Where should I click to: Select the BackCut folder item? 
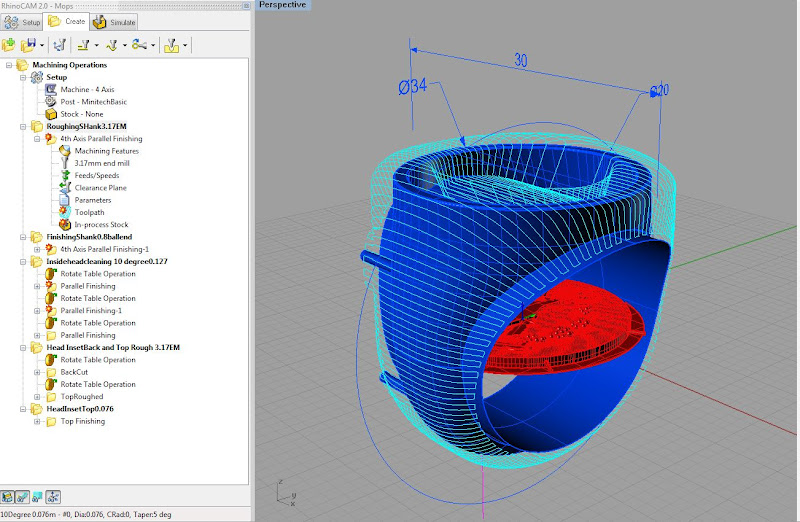pyautogui.click(x=74, y=372)
